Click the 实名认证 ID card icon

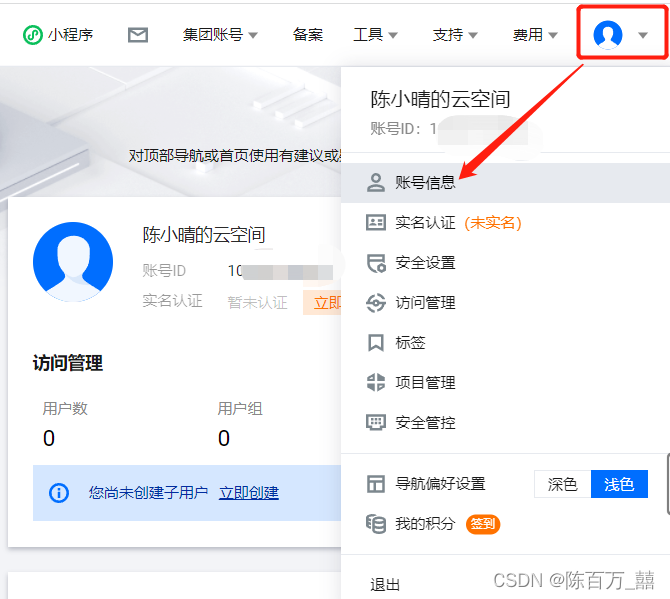point(376,223)
